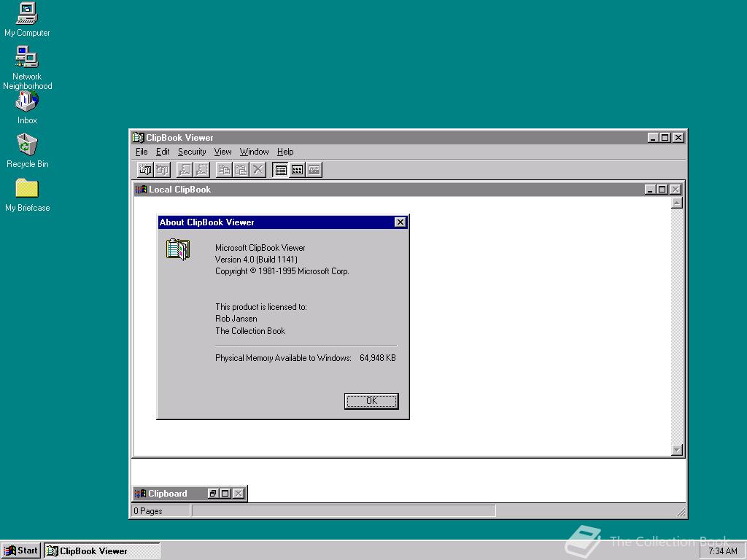
Task: Click the Copy toolbar icon
Action: click(224, 169)
